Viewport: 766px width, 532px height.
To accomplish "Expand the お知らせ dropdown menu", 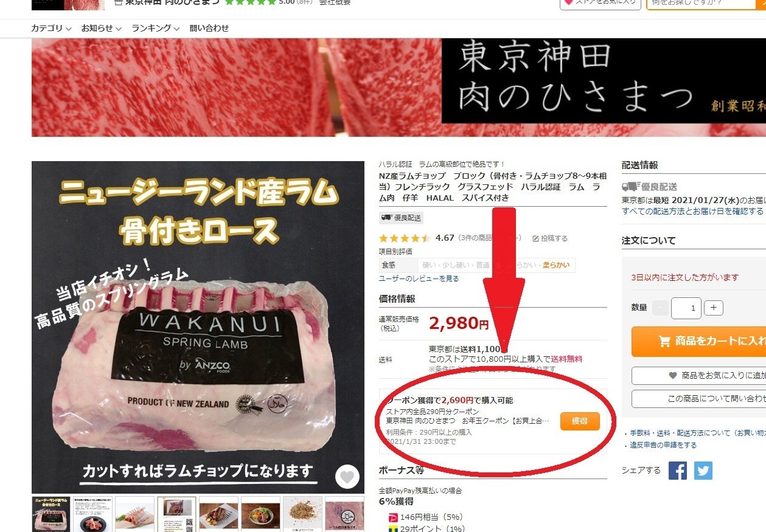I will 102,28.
